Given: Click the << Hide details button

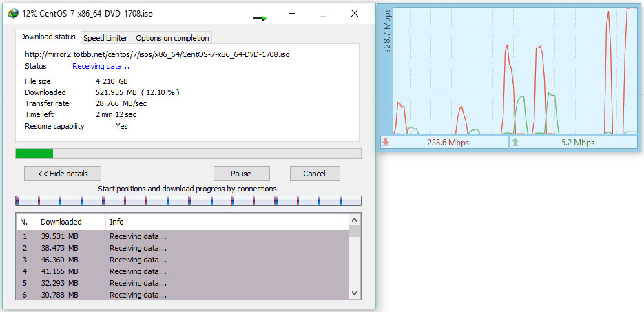Looking at the screenshot, I should tap(63, 174).
